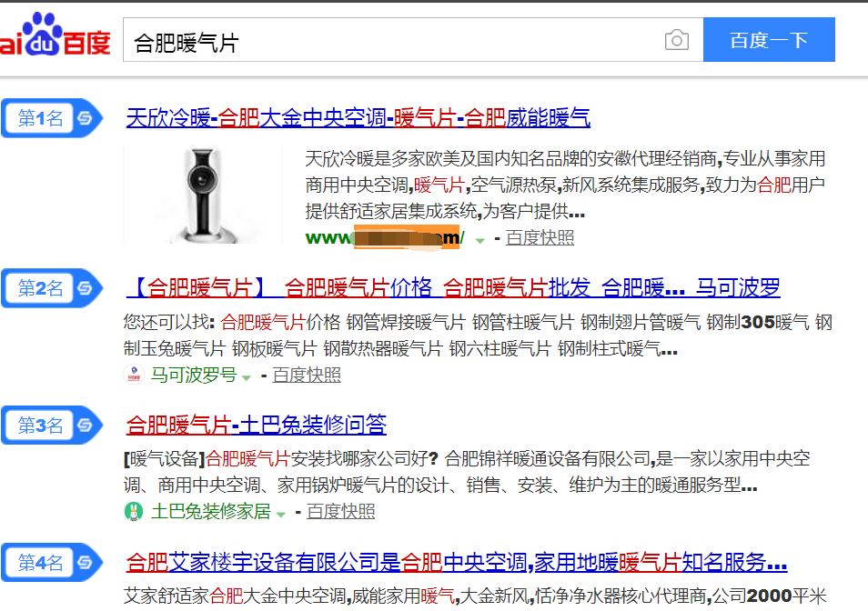Click the [暖气设备]合肥暖气片安装 snippet text
Image resolution: width=868 pixels, height=611 pixels.
(467, 472)
